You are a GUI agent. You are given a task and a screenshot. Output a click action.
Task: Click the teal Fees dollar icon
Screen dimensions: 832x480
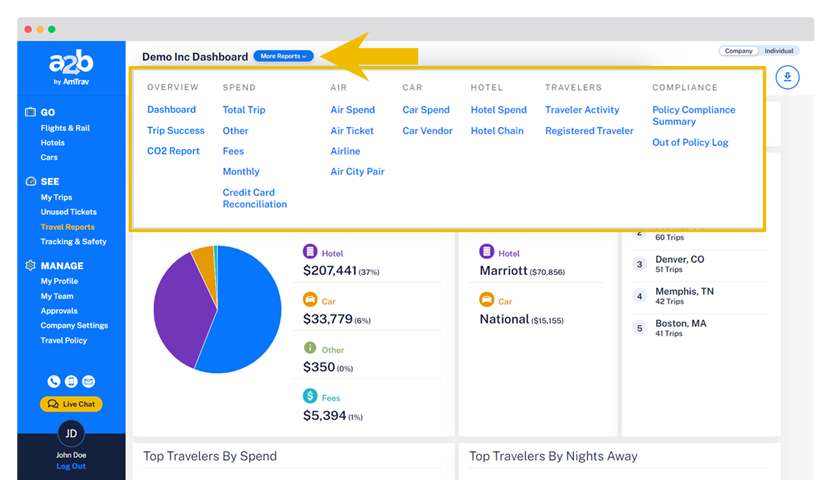coord(312,397)
